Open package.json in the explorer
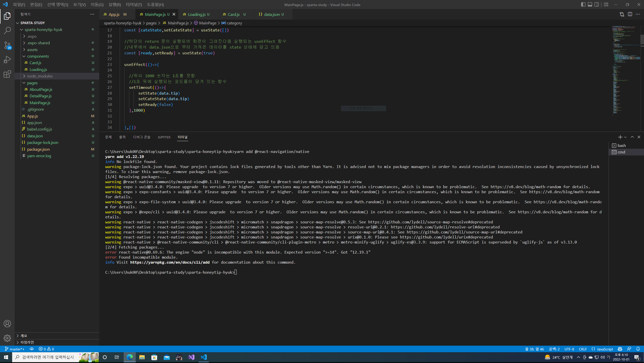Image resolution: width=644 pixels, height=363 pixels. coord(57,149)
